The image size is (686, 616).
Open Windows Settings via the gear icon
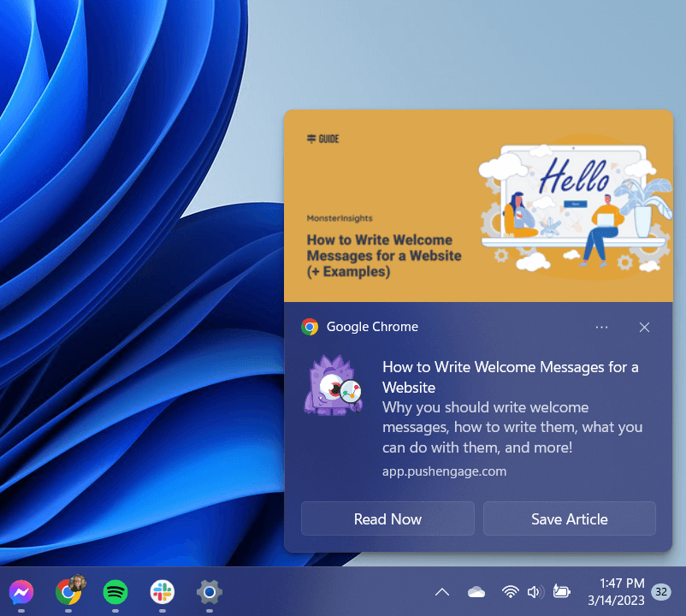pyautogui.click(x=209, y=591)
